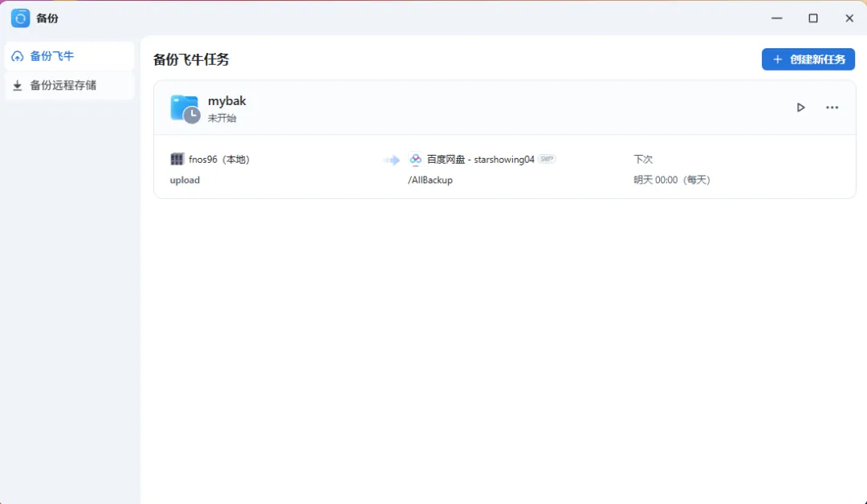Minimize the 备份 window

tap(777, 18)
